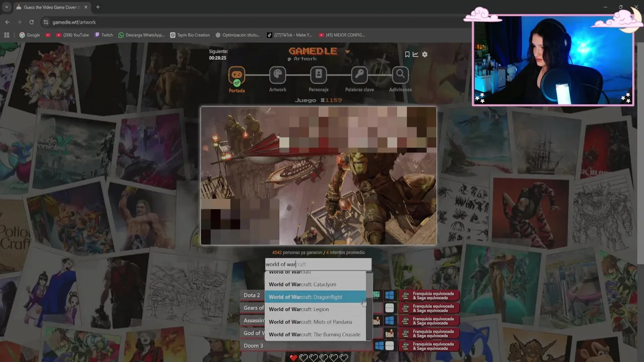
Task: Click the Windows platform icon in Doom 3 row
Action: (379, 345)
